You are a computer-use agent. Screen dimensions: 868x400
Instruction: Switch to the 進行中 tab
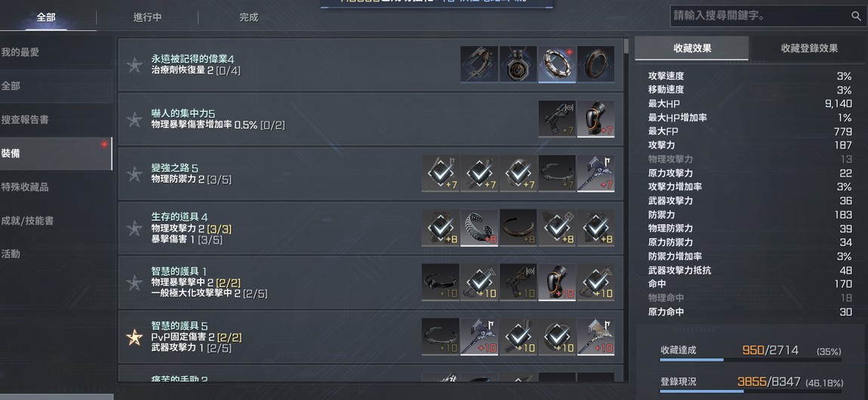click(x=147, y=17)
